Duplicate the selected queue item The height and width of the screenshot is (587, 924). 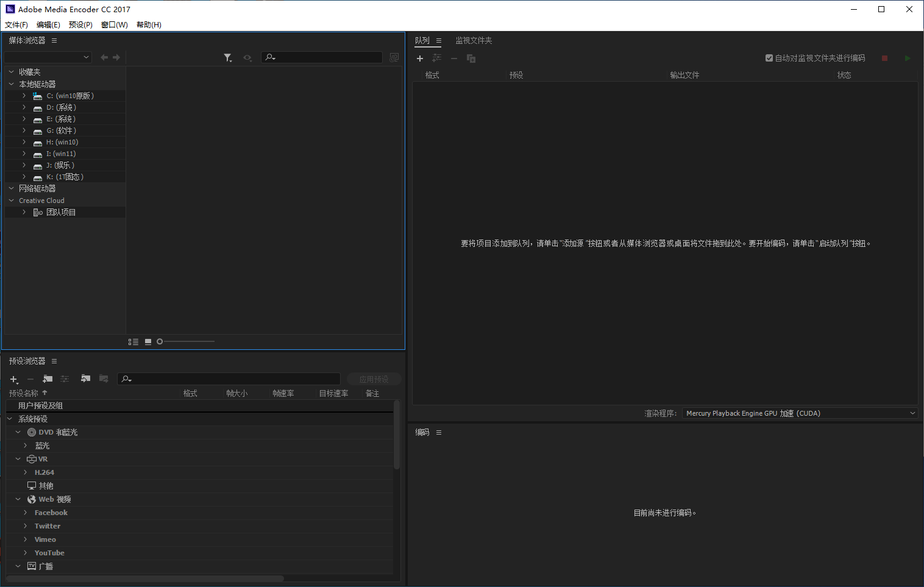point(471,59)
